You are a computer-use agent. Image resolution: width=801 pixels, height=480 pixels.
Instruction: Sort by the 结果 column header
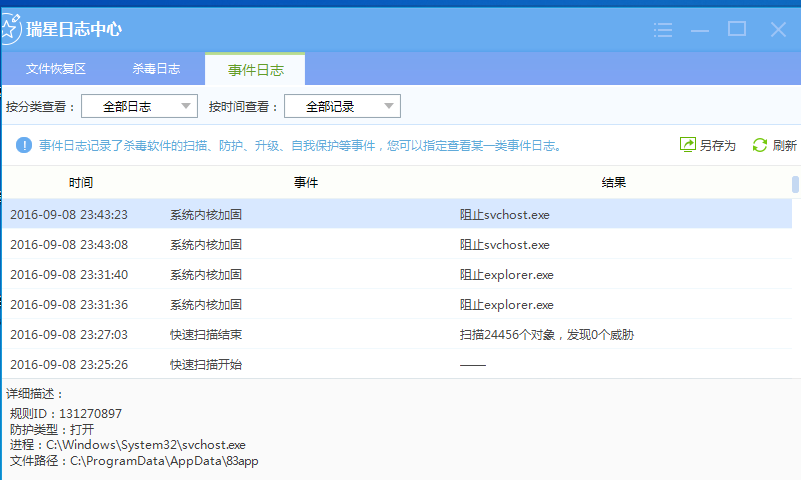click(x=614, y=182)
